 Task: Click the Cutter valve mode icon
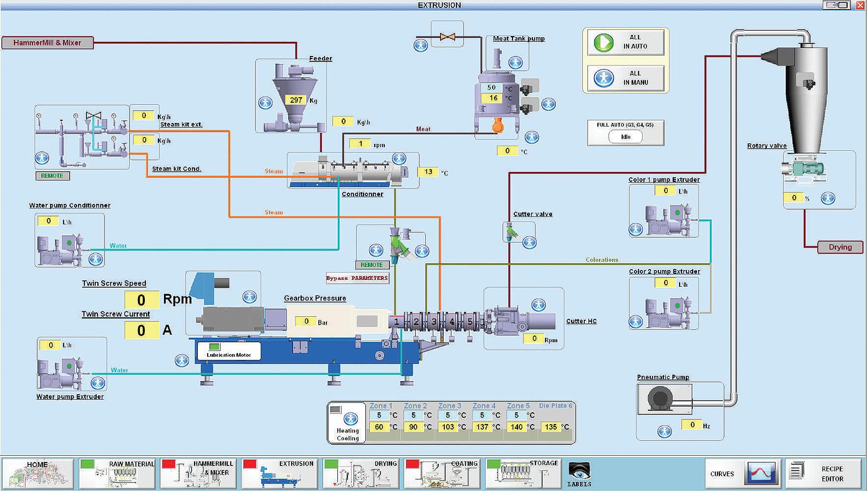point(529,242)
